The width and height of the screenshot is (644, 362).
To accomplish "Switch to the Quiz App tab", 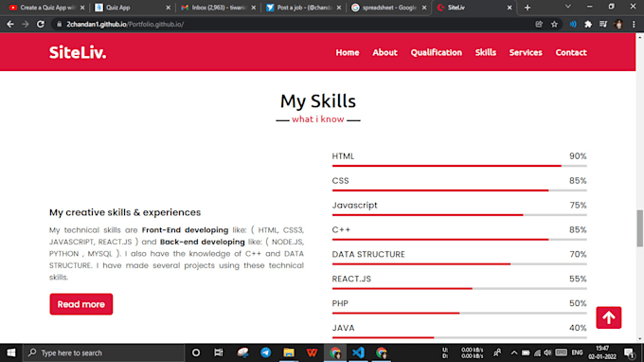I will tap(132, 8).
